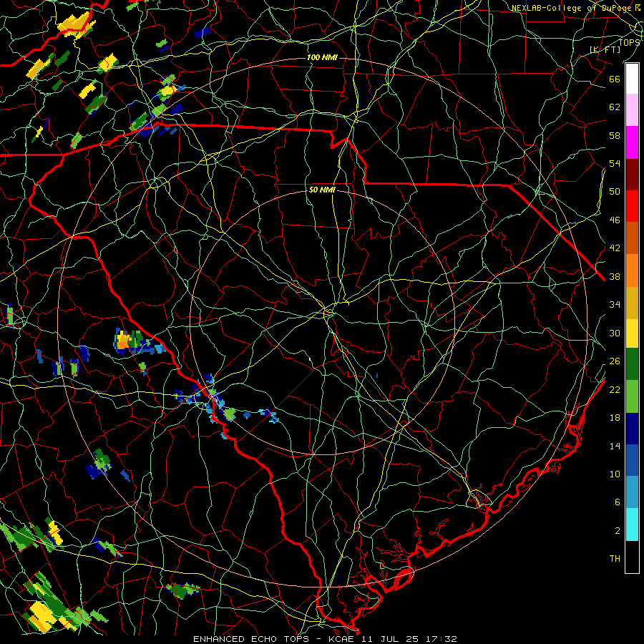Click the TOPS legend title
644x644 pixels.
point(629,42)
